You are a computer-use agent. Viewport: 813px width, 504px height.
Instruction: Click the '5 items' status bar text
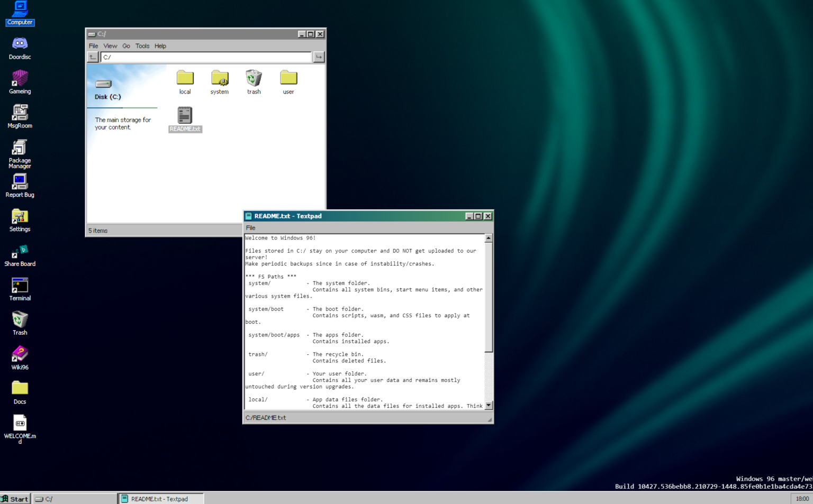[x=98, y=231]
